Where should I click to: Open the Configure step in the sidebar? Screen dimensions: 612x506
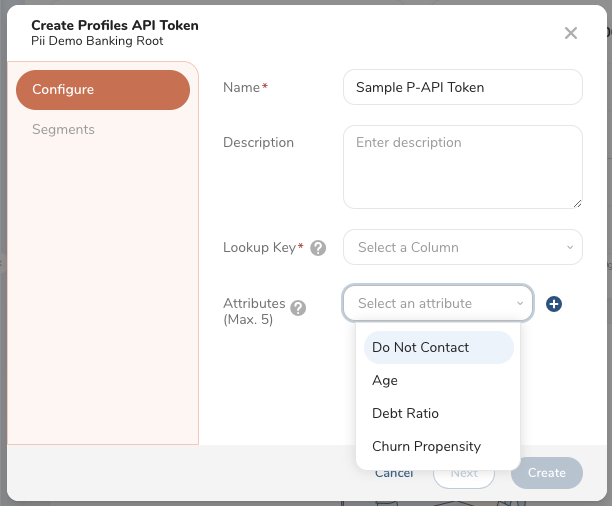point(103,90)
